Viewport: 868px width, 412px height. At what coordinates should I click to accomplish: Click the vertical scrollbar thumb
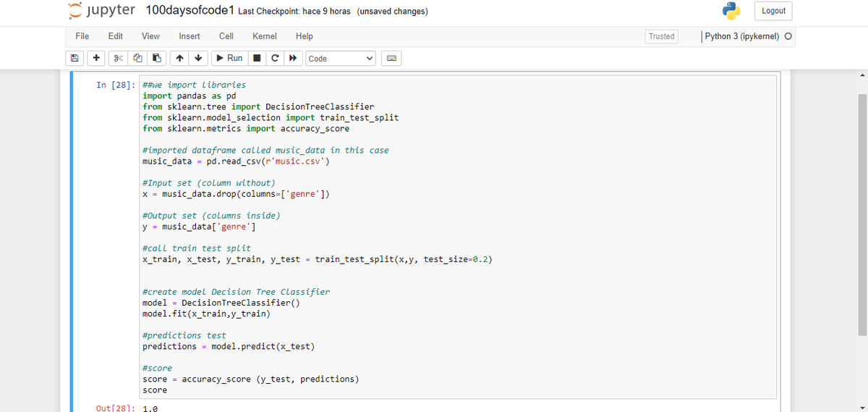tap(861, 214)
